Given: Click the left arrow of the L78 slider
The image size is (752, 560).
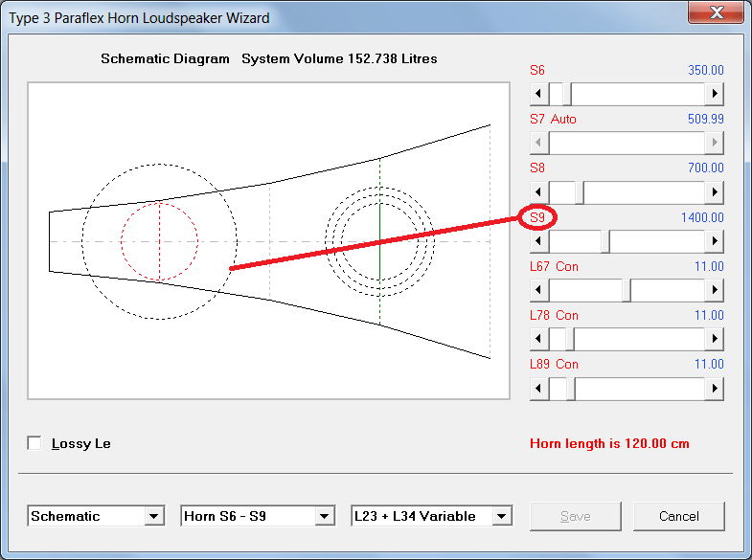Looking at the screenshot, I should [x=539, y=339].
